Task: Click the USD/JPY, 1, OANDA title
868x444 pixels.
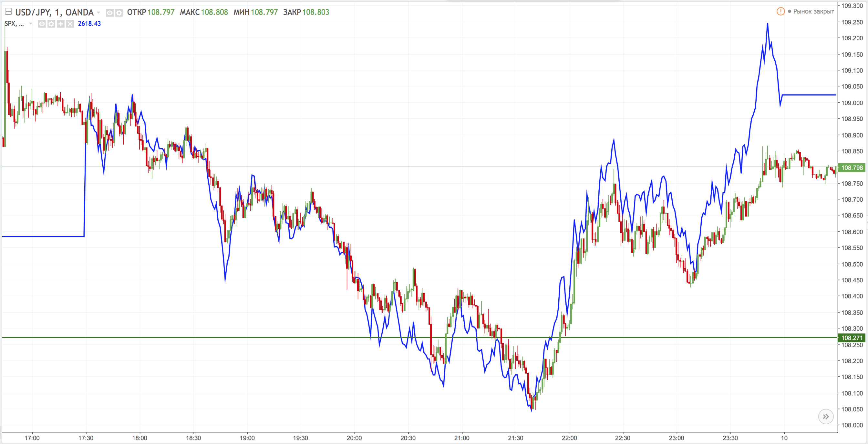Action: coord(54,12)
